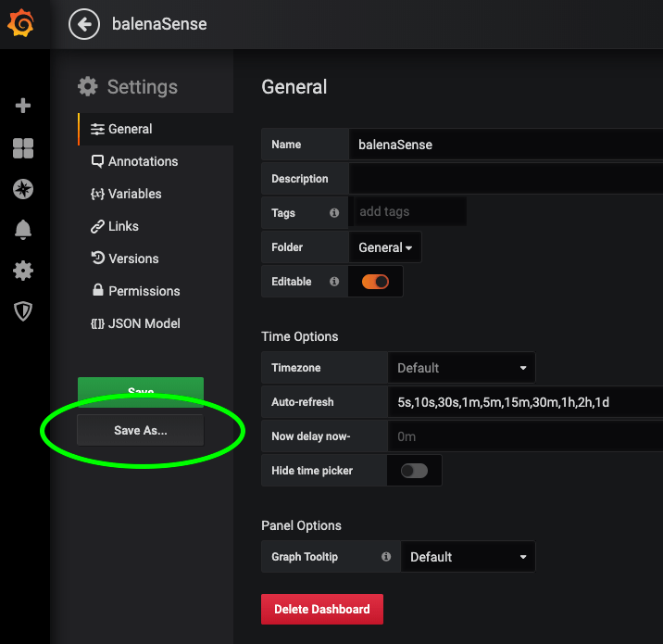Click the Grafana logo icon
This screenshot has height=644, width=663.
pyautogui.click(x=21, y=24)
